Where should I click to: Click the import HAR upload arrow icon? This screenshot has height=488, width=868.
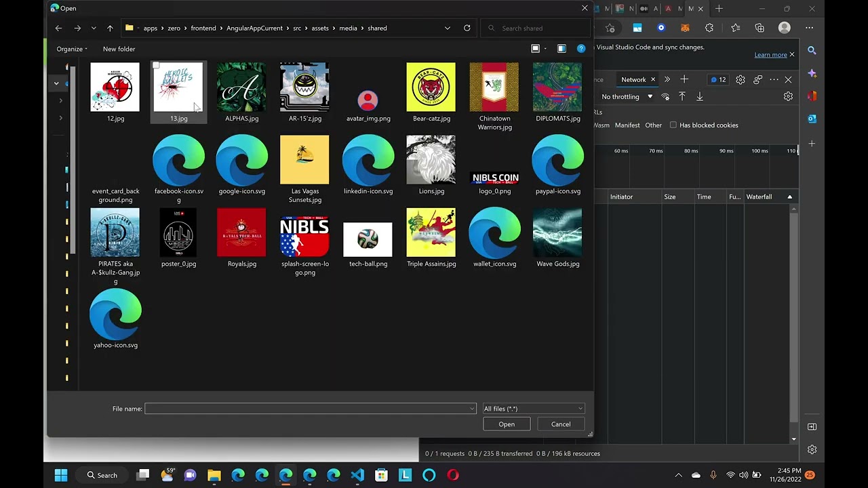682,97
